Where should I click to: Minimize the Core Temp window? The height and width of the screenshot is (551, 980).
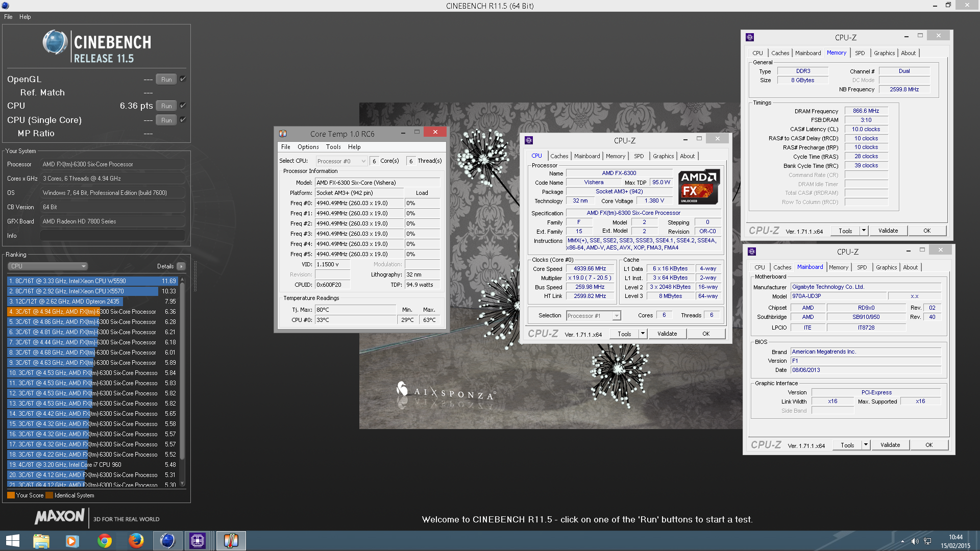click(x=403, y=132)
